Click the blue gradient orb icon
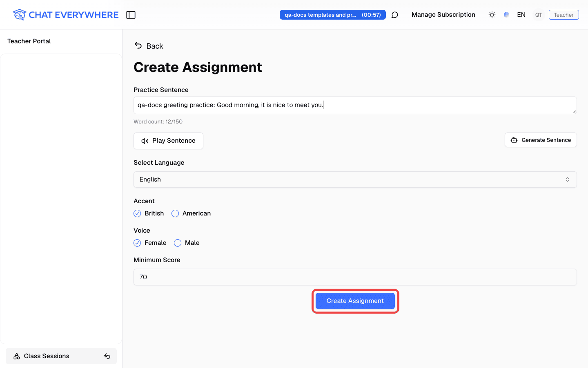 click(506, 15)
